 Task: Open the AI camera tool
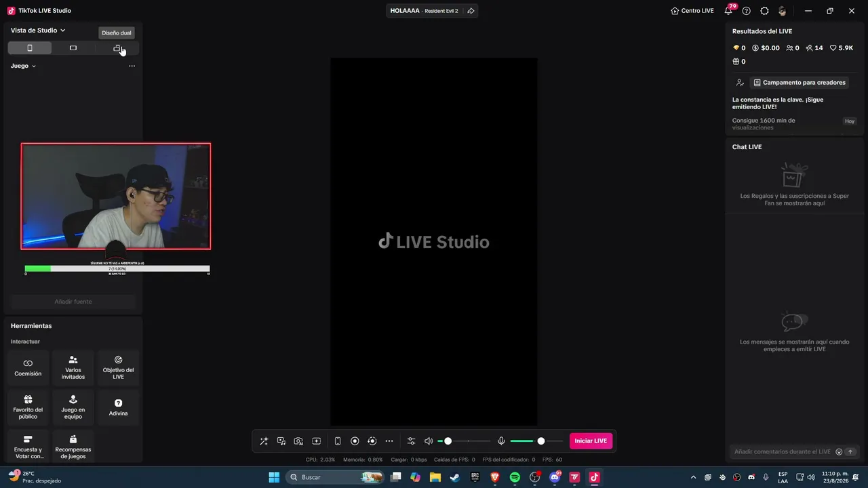pos(298,441)
